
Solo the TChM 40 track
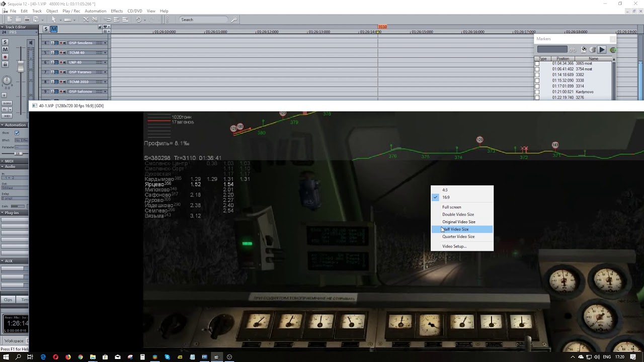coord(52,53)
